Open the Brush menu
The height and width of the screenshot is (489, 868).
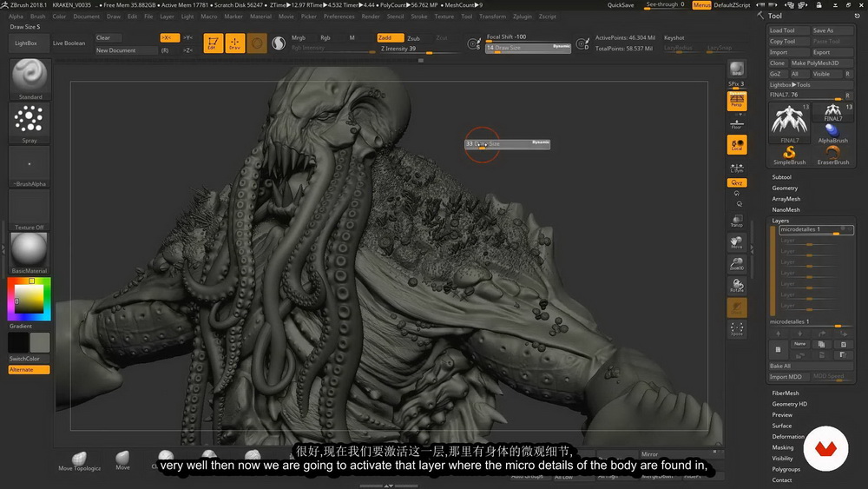[x=37, y=17]
